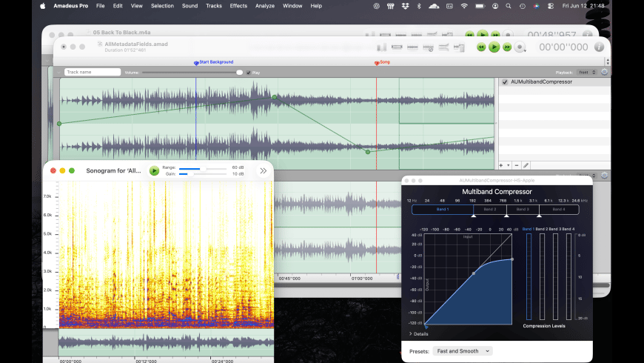Edit the effect with pencil icon
Viewport: 644px width, 363px height.
click(x=526, y=165)
